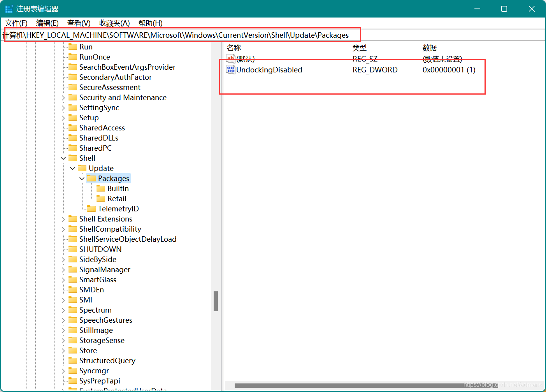546x392 pixels.
Task: Click the TelemetryID folder icon
Action: click(91, 209)
